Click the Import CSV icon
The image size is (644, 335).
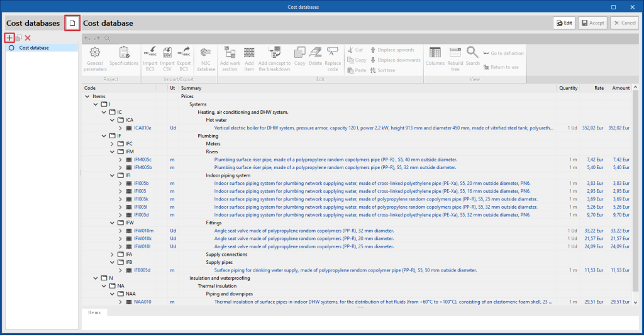[167, 53]
